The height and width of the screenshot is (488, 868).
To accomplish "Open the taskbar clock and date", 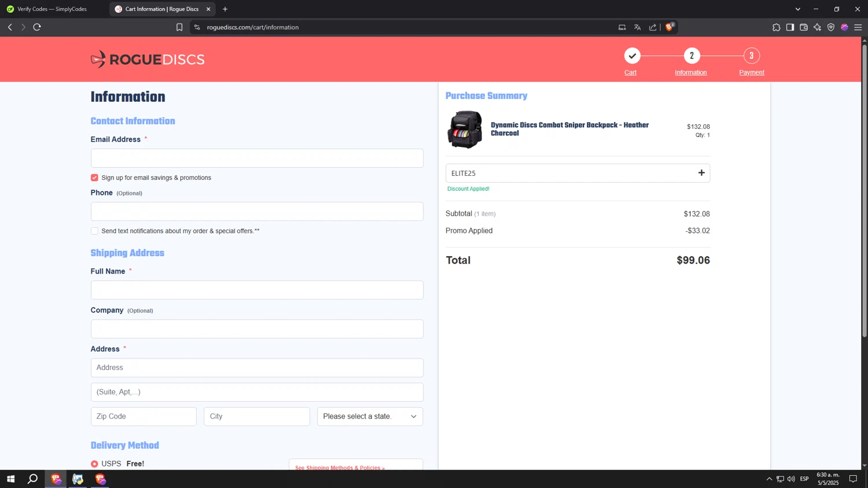I will pyautogui.click(x=828, y=479).
